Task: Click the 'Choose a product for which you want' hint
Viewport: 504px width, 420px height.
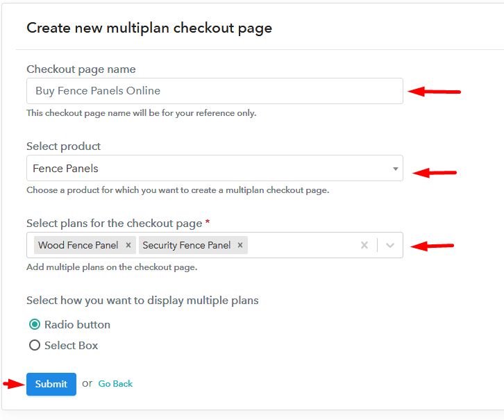Action: pos(178,190)
